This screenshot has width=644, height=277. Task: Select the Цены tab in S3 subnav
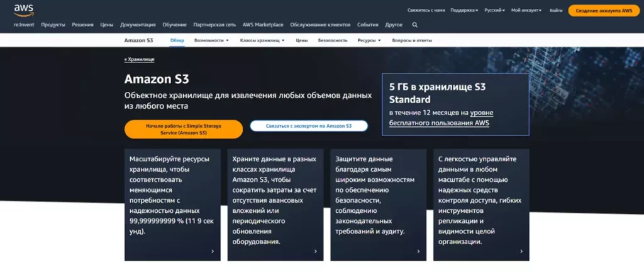click(302, 40)
